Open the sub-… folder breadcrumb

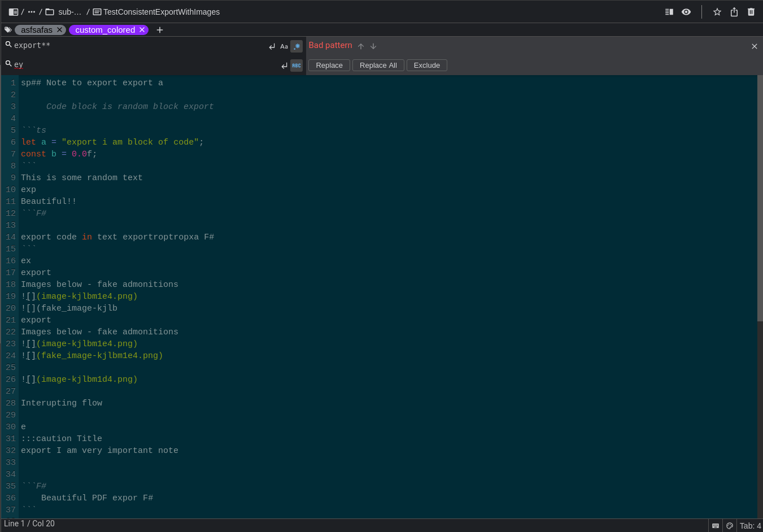pos(63,12)
